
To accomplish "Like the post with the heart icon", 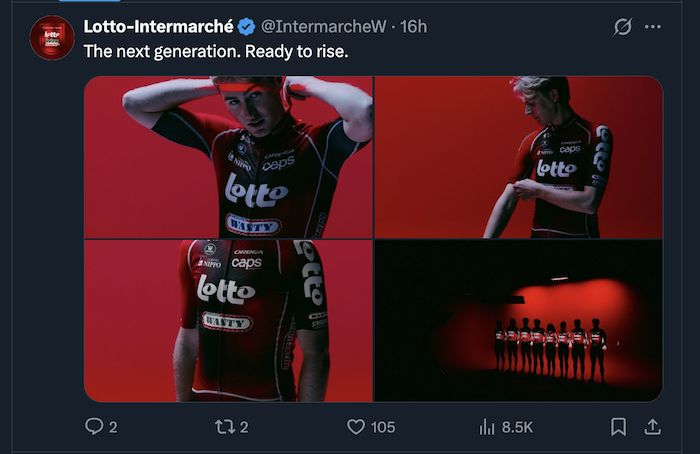I will (x=356, y=427).
